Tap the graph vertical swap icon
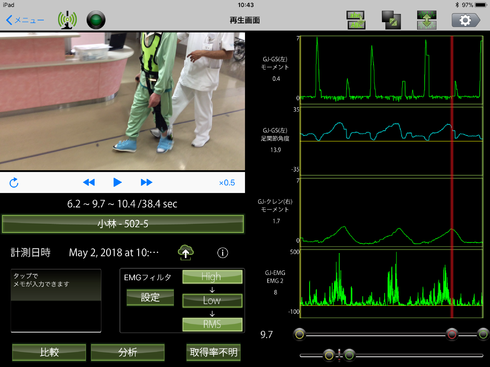490x367 pixels. 427,20
